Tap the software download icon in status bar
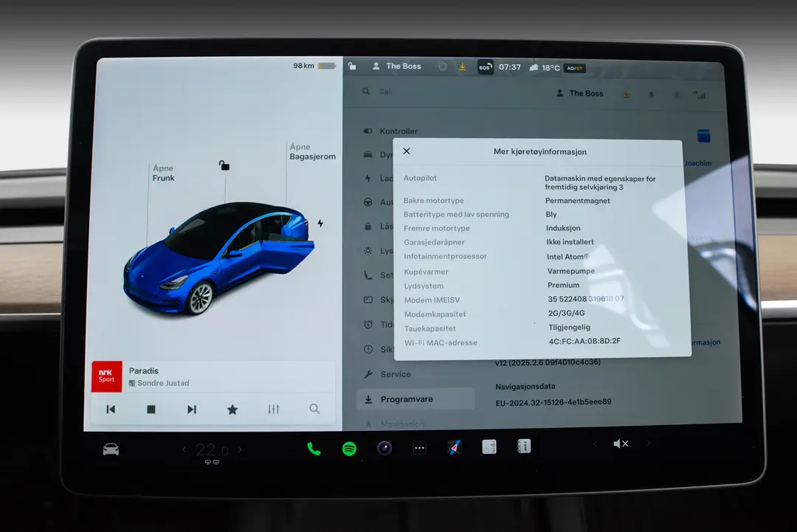Screen dimensions: 797x532 tap(463, 66)
